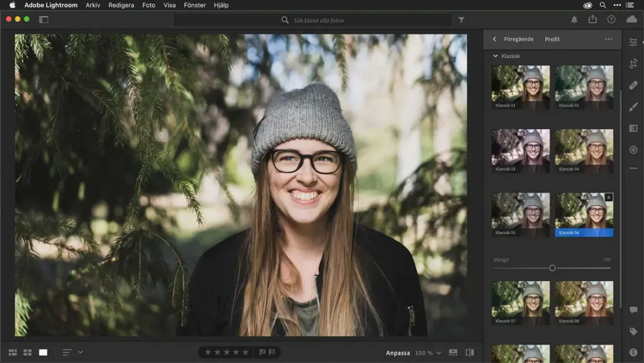This screenshot has width=644, height=363.
Task: Flag photo as rejected
Action: 272,352
